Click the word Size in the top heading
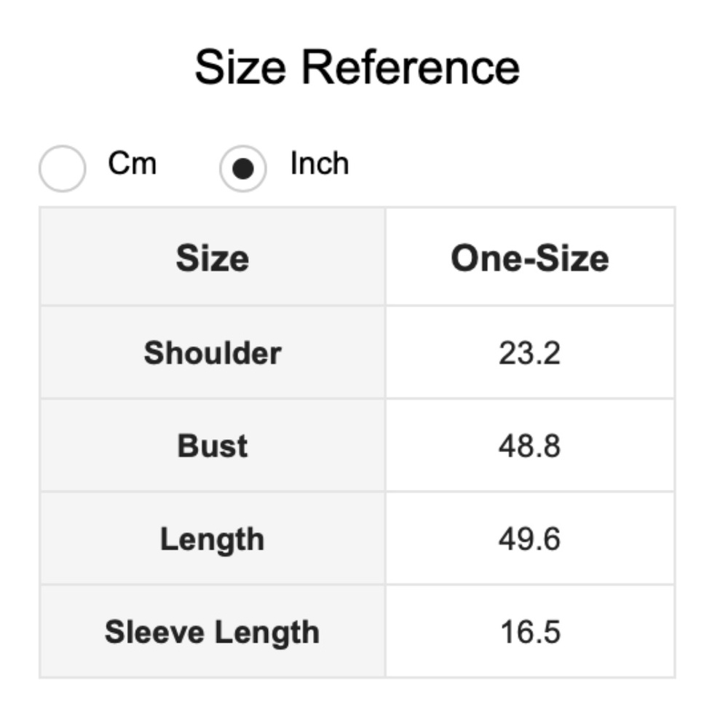 [240, 68]
